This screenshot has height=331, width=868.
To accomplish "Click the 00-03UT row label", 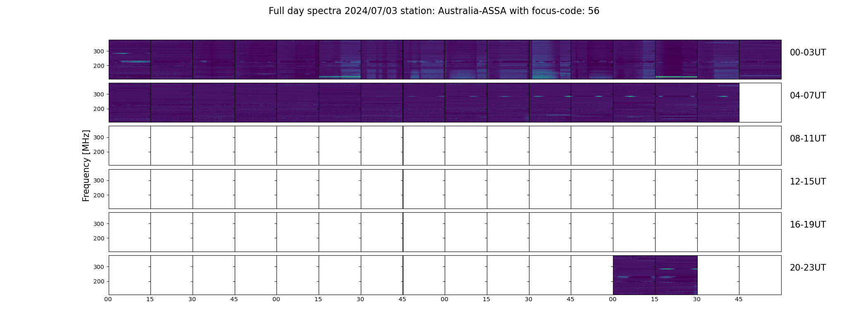I will (808, 53).
